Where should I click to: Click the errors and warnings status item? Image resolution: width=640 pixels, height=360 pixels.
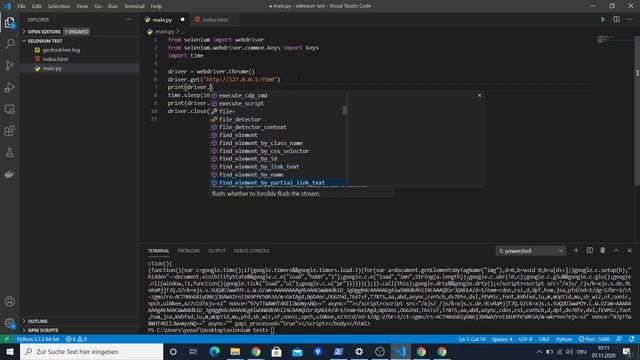76,339
